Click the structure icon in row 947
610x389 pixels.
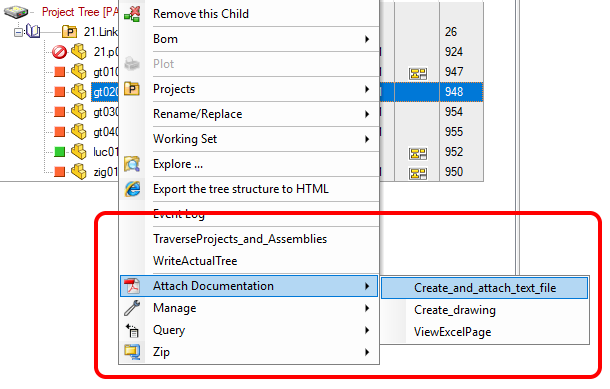[x=418, y=73]
